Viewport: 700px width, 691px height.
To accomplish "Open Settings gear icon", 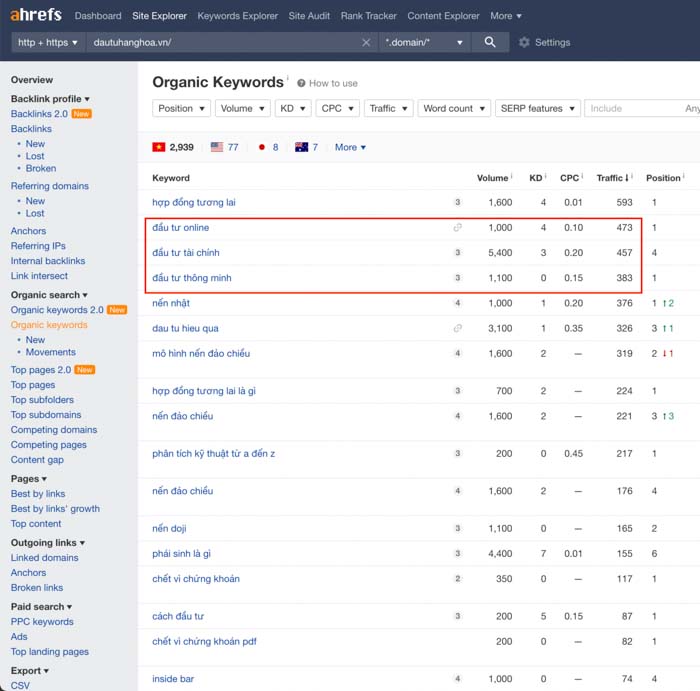I will 524,42.
